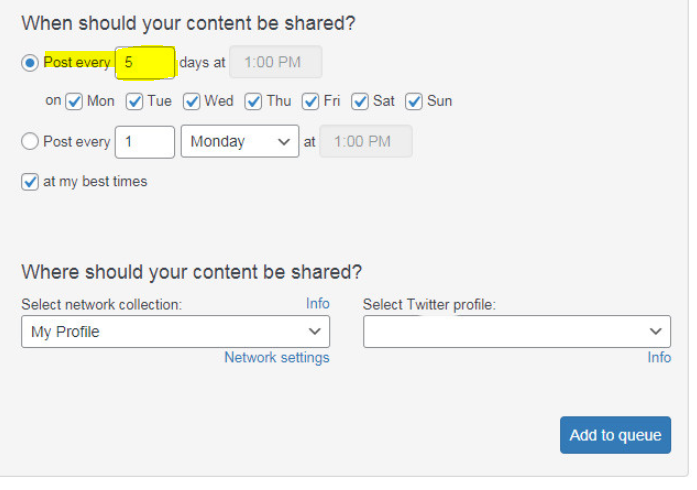Select the 'Post every Monday' radio button

(x=30, y=142)
